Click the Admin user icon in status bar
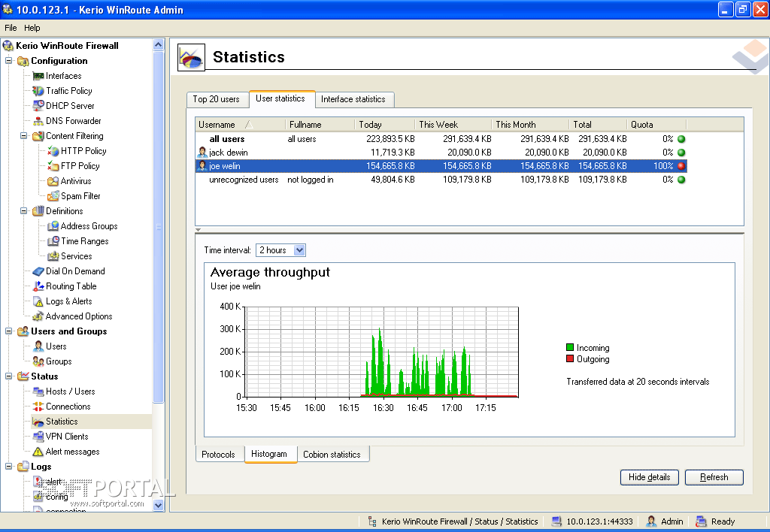770x532 pixels. 651,521
